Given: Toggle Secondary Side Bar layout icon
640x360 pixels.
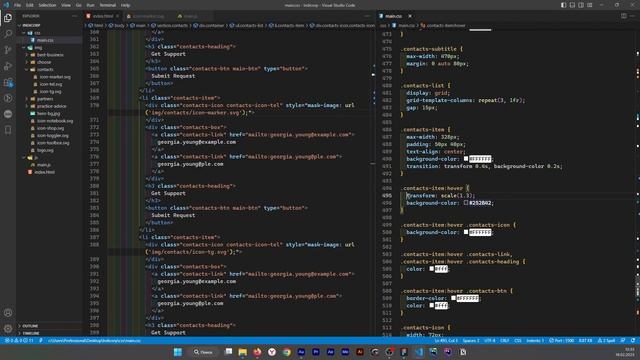Looking at the screenshot, I should [x=581, y=5].
